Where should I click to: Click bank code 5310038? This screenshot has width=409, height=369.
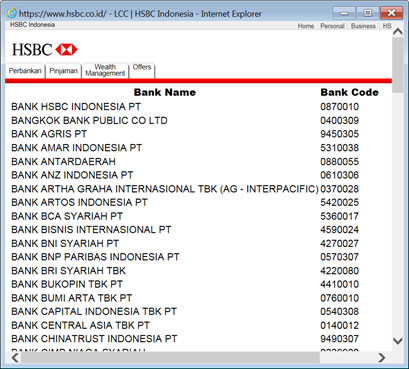click(340, 148)
